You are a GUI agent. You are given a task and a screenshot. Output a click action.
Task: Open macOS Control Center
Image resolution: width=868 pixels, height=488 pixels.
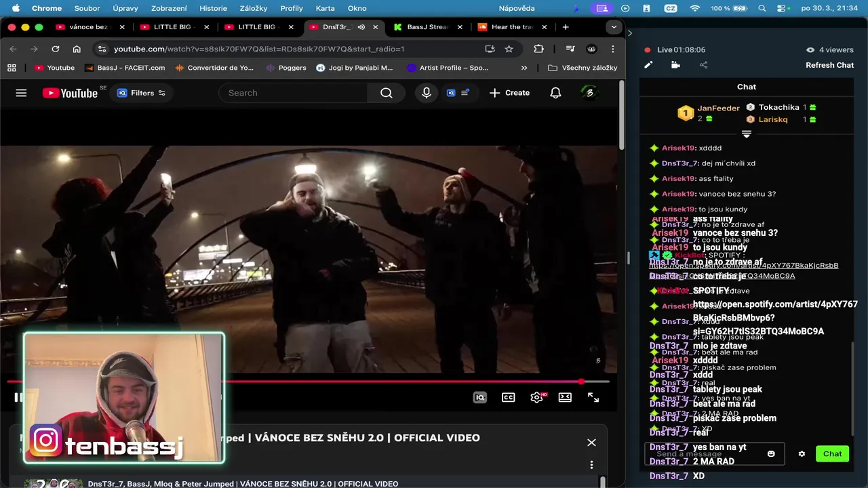[x=783, y=8]
